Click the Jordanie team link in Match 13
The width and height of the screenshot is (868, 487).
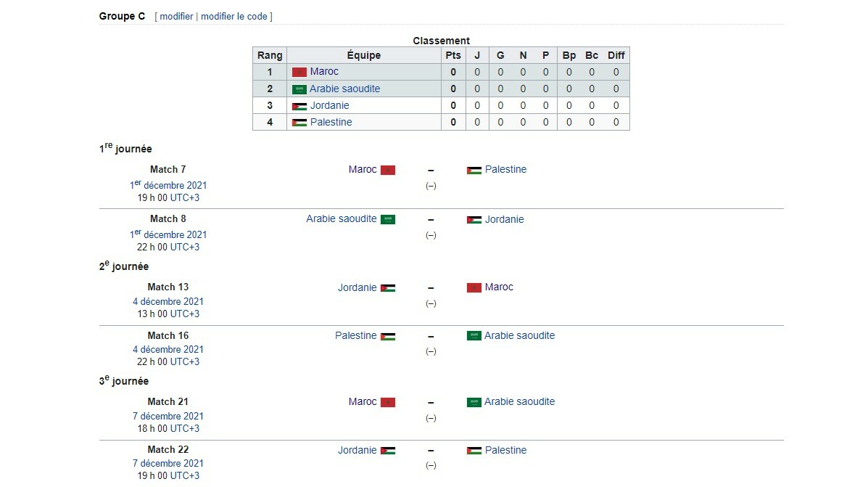point(357,287)
